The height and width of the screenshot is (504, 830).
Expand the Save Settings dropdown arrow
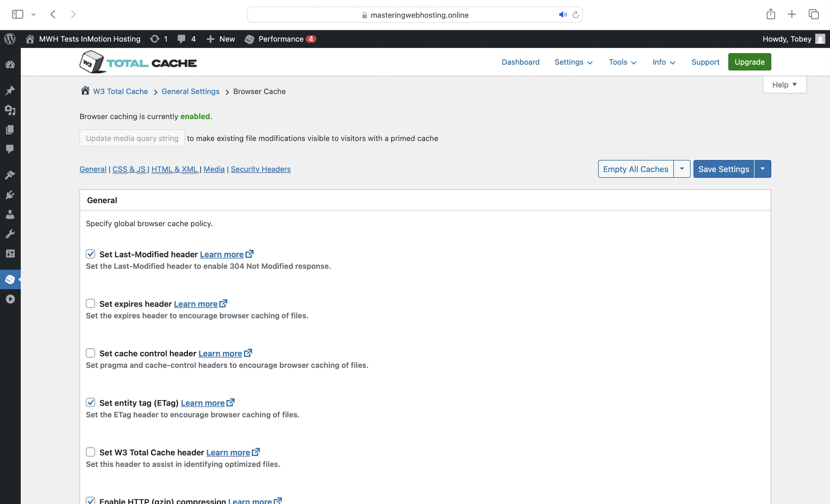[x=763, y=169]
